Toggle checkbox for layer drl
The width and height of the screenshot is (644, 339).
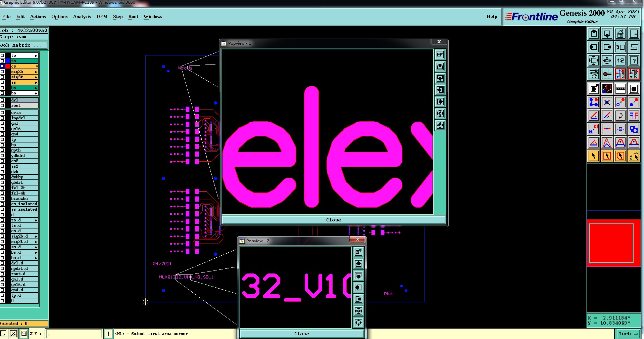2,100
